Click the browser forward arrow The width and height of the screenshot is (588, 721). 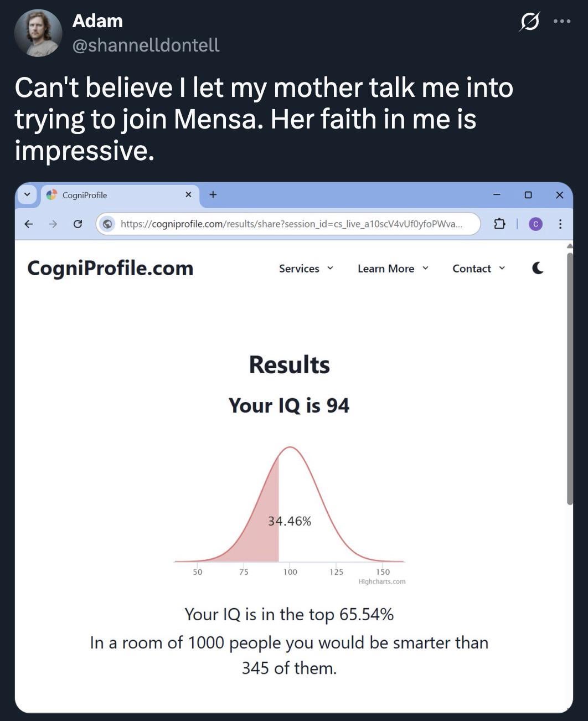[53, 224]
